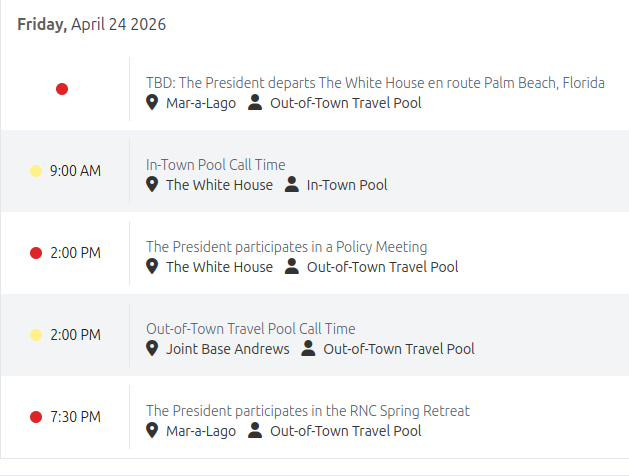Image resolution: width=629 pixels, height=476 pixels.
Task: Click the location pin icon beside Joint Base Andrews
Action: click(152, 348)
